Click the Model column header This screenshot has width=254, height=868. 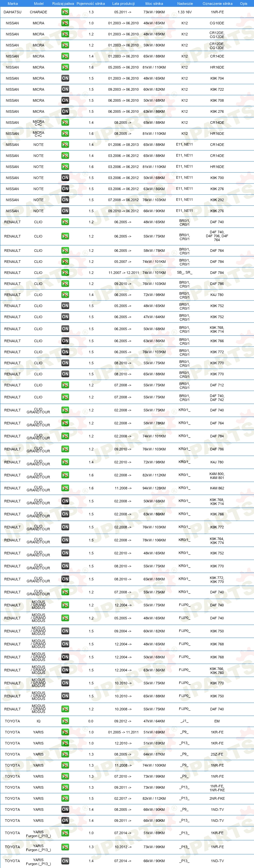pos(39,4)
